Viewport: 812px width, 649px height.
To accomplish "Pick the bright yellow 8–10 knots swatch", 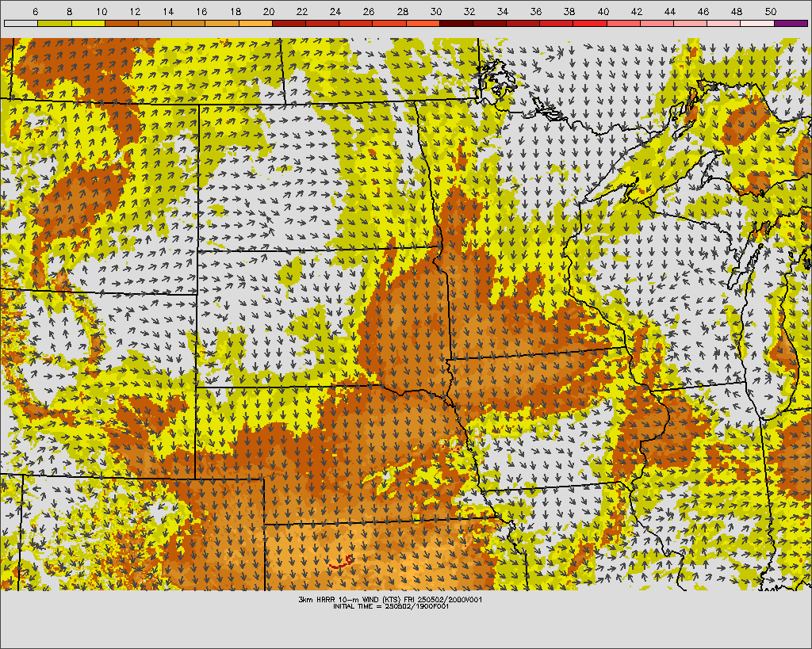I will click(x=88, y=23).
